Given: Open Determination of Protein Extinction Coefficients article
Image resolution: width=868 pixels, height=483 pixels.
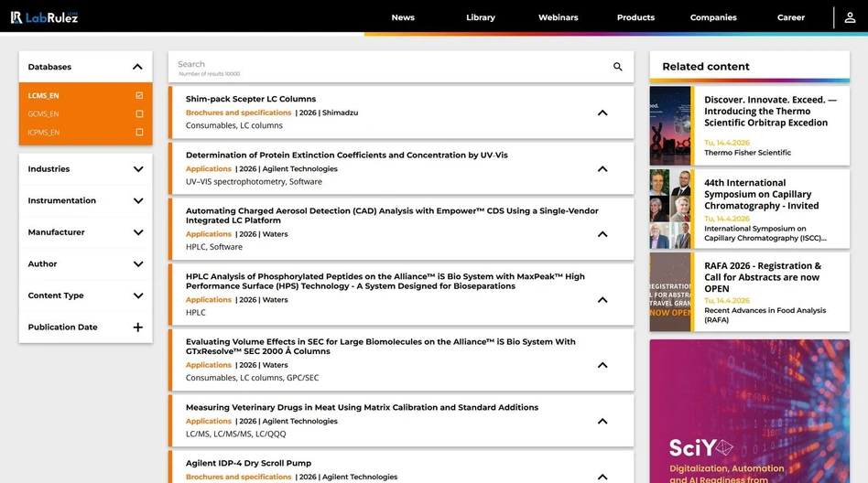Looking at the screenshot, I should [x=346, y=155].
